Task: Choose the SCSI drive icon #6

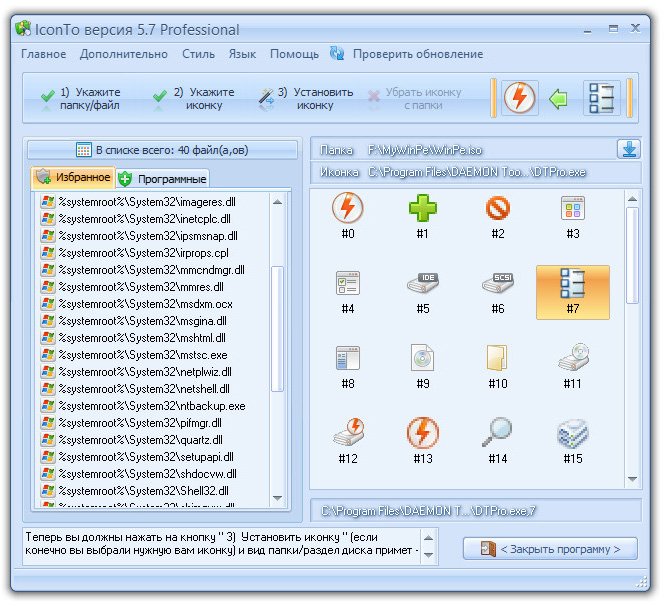Action: [497, 284]
